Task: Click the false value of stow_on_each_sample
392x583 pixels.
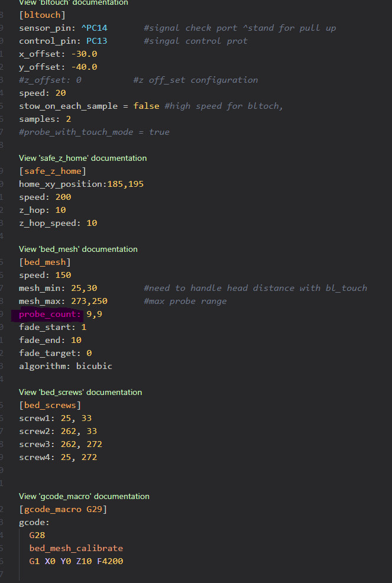Action: [147, 106]
